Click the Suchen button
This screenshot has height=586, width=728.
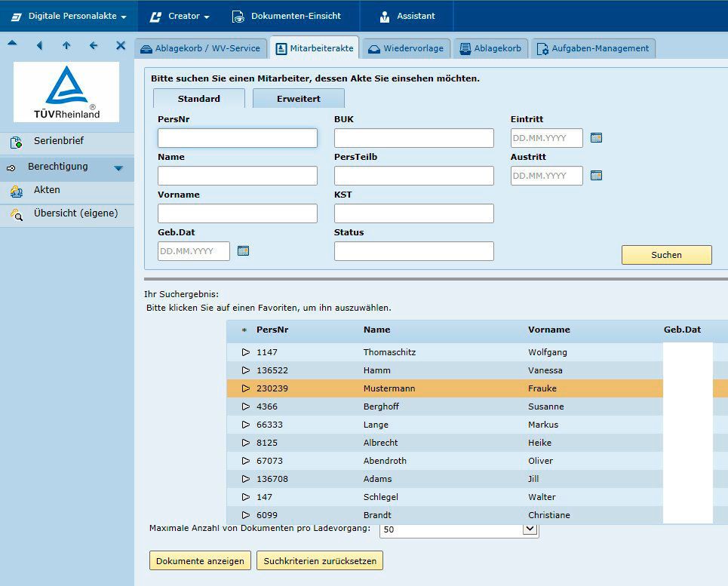(666, 255)
